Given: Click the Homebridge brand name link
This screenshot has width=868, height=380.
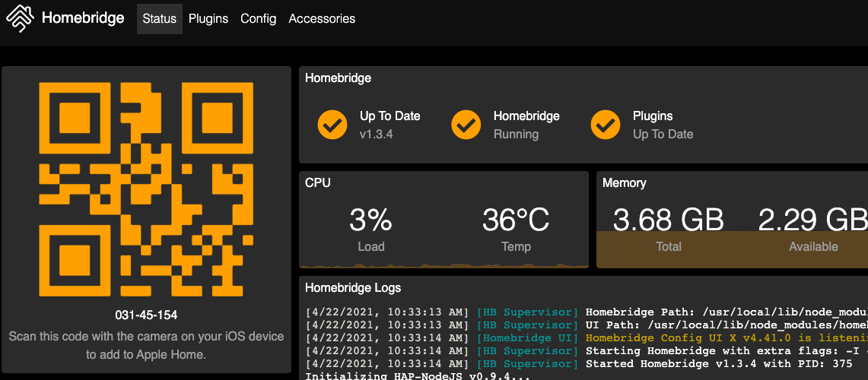Looking at the screenshot, I should coord(83,18).
